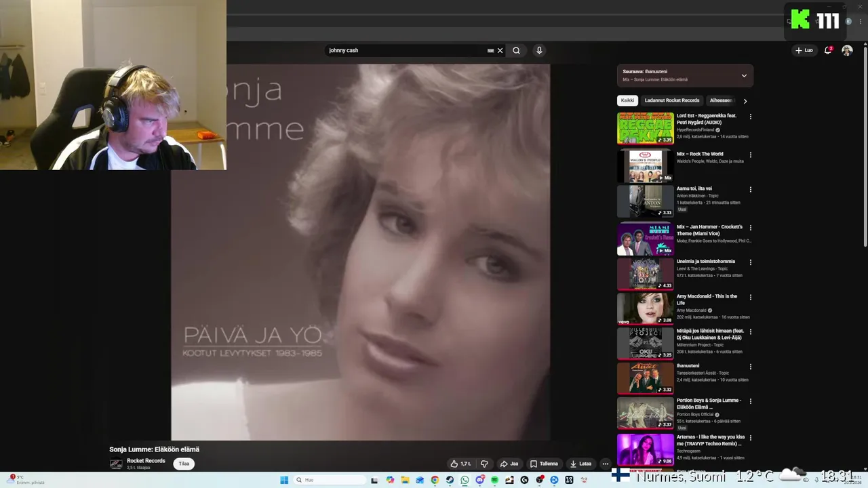The width and height of the screenshot is (868, 488).
Task: Open the Luo create button
Action: [x=804, y=50]
